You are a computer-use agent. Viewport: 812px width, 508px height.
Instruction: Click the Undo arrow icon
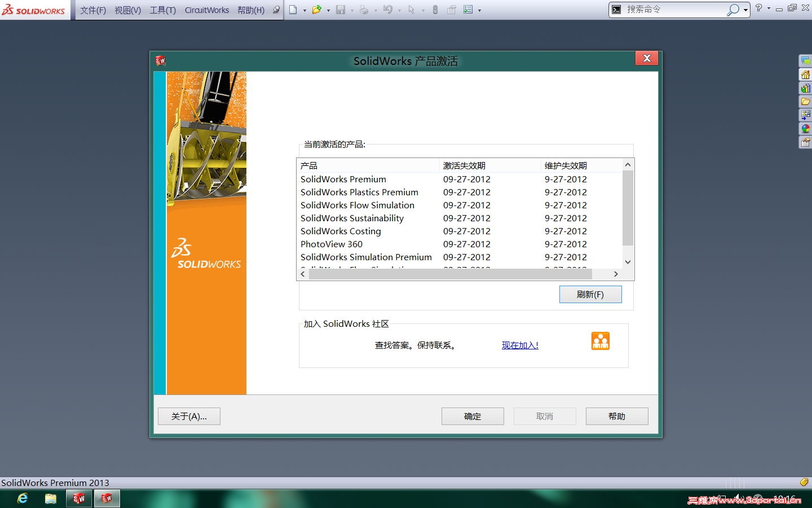pos(388,10)
